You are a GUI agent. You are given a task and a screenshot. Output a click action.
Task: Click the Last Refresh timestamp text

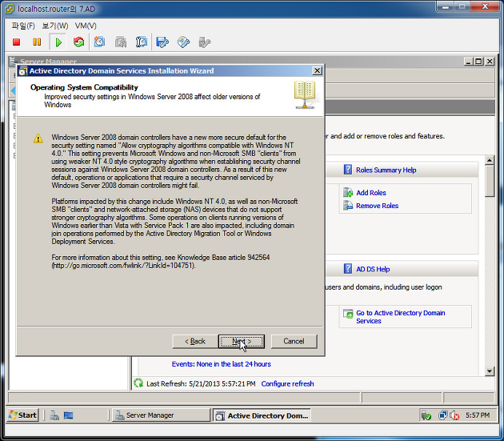pos(201,383)
